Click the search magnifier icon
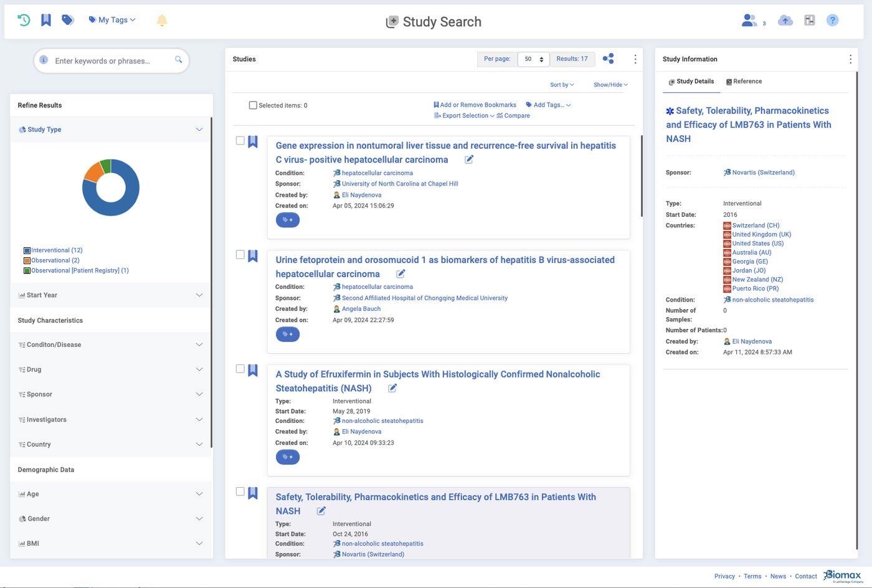 [x=178, y=60]
